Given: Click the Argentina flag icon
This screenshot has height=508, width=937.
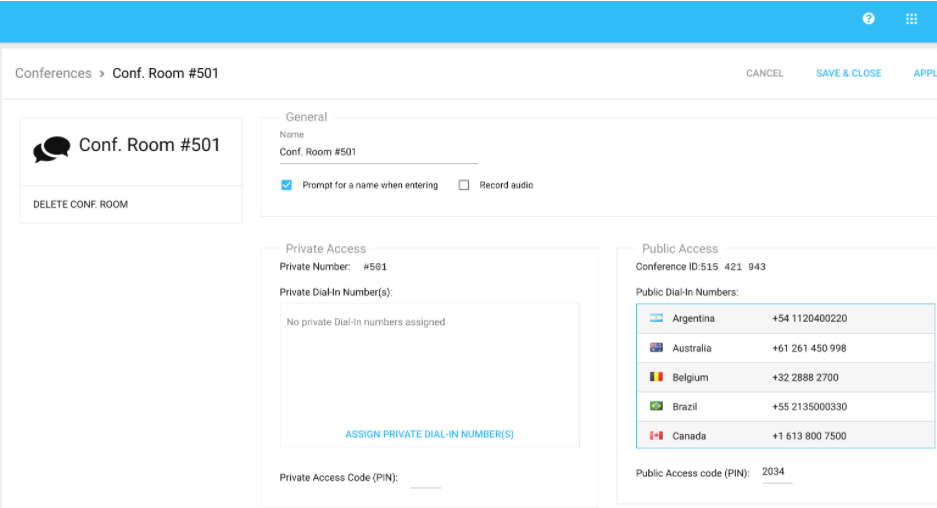Looking at the screenshot, I should tap(656, 318).
